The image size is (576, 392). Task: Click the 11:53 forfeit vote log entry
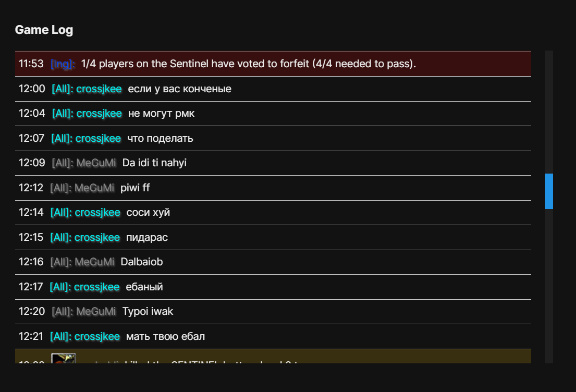[248, 64]
